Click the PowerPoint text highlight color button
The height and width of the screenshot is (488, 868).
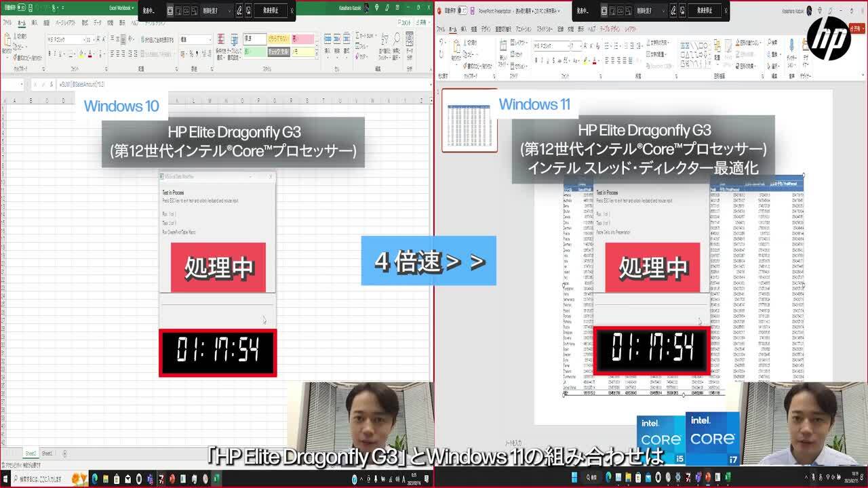[585, 60]
